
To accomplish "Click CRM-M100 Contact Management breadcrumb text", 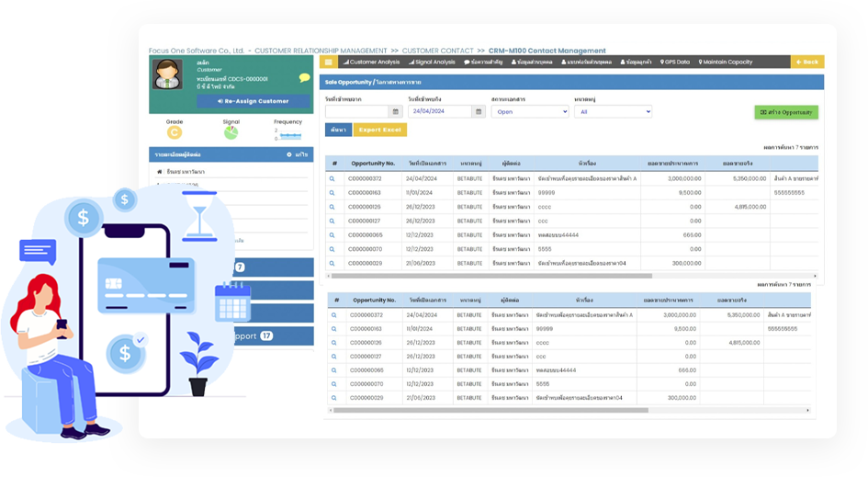I will coord(547,51).
